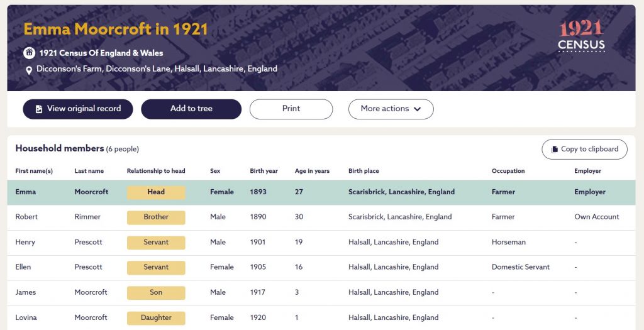Click the clipboard icon in Copy button

pyautogui.click(x=555, y=150)
